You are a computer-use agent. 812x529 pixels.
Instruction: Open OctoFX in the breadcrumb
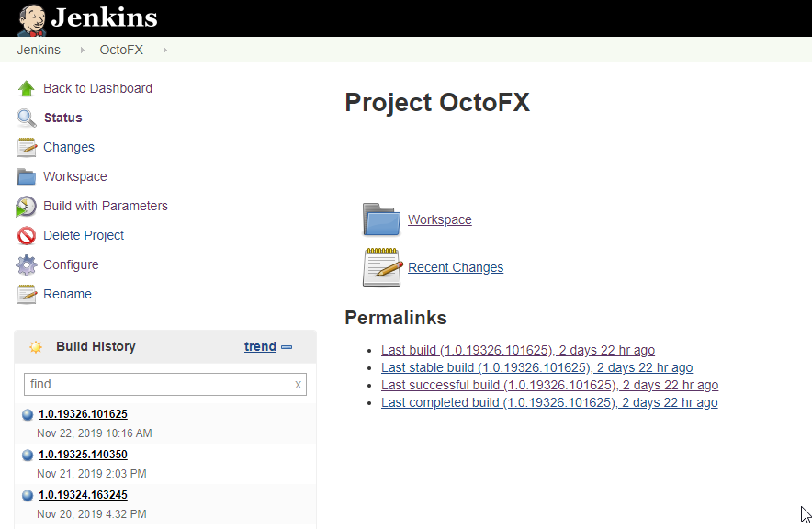(121, 50)
